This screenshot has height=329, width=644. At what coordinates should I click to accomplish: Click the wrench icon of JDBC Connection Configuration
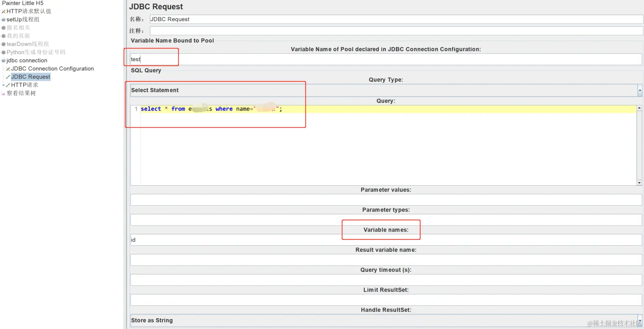pyautogui.click(x=8, y=69)
